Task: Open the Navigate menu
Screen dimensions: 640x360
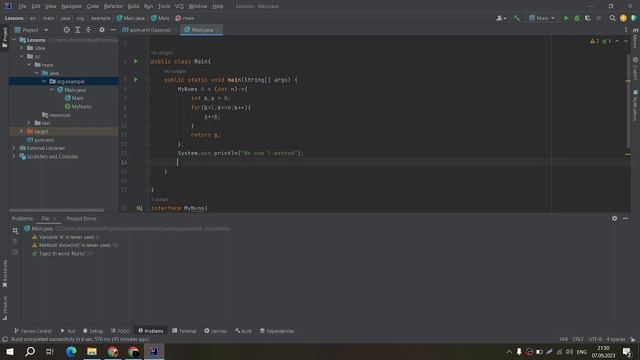Action: [71, 6]
